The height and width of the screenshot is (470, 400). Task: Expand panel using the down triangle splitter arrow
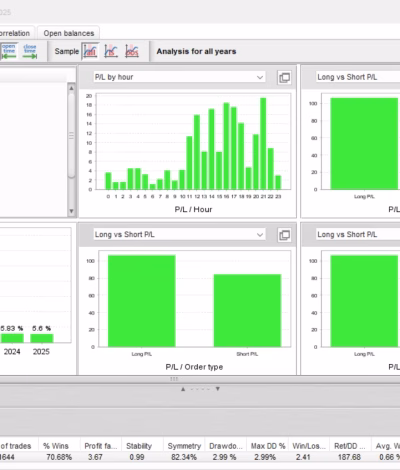[x=218, y=389]
